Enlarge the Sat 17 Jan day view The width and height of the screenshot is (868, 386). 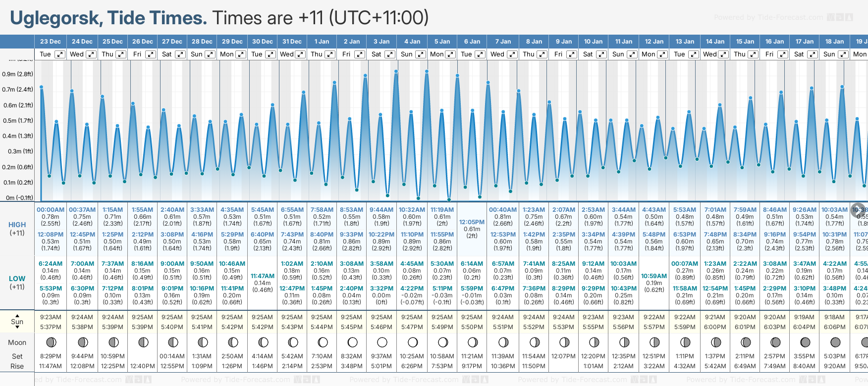click(813, 54)
